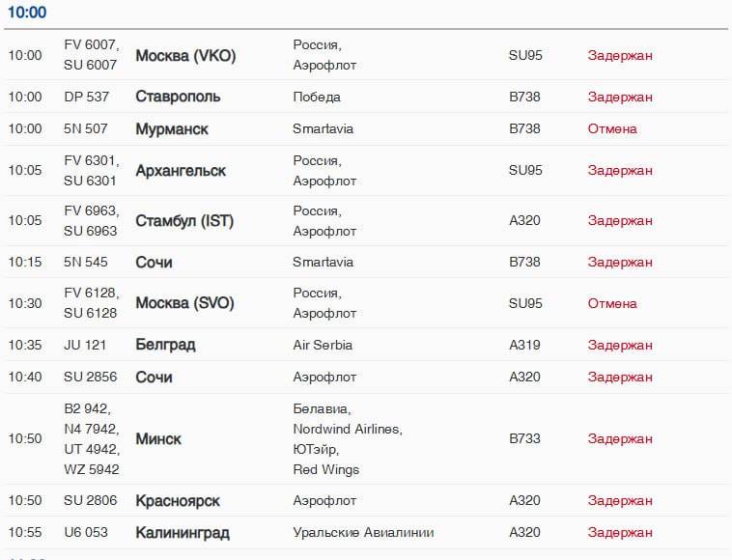
Task: Click the Архангельск destination name
Action: pos(181,171)
